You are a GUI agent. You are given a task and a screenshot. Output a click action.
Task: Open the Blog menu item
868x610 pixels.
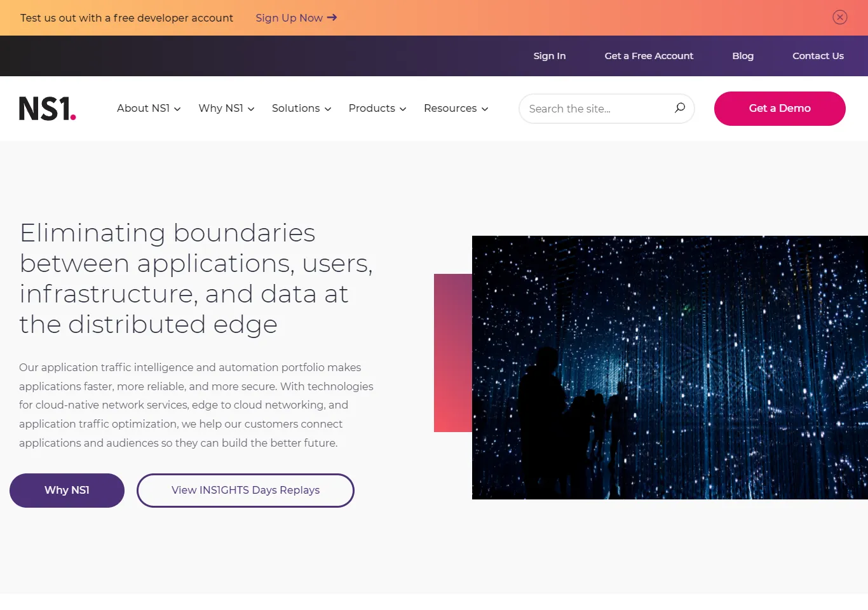tap(742, 56)
